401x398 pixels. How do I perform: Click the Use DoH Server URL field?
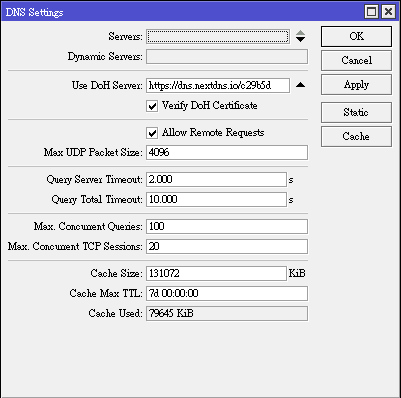[x=218, y=86]
